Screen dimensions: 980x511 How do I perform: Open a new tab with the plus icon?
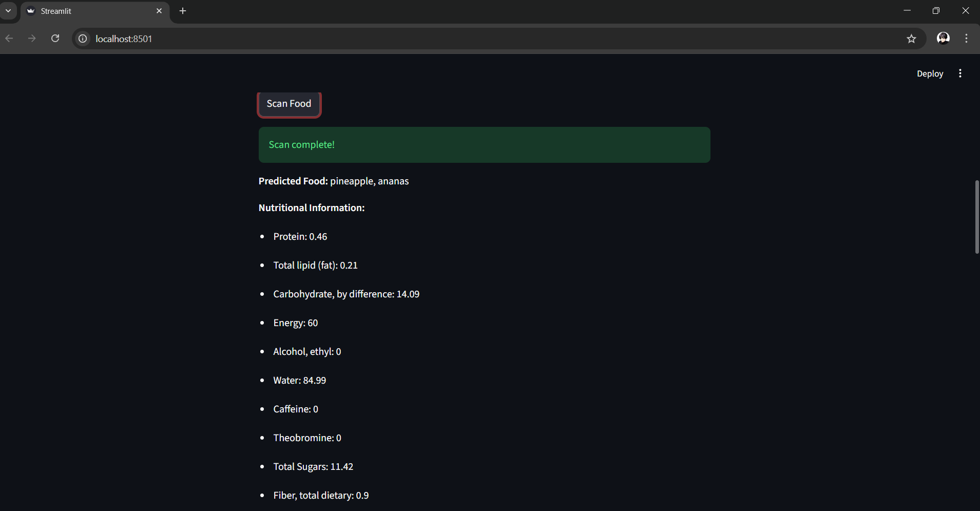tap(183, 11)
